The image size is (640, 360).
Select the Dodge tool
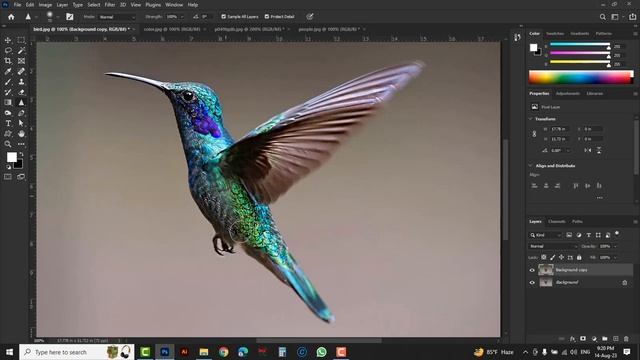[8, 113]
